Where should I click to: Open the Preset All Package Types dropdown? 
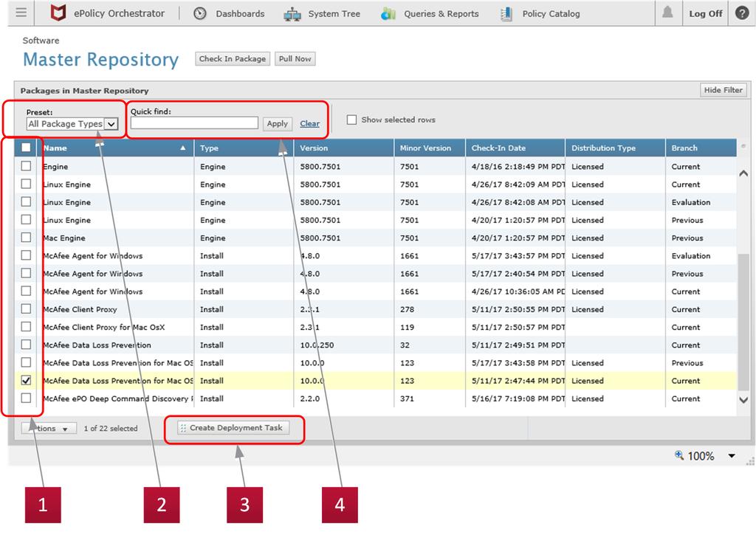[x=72, y=124]
